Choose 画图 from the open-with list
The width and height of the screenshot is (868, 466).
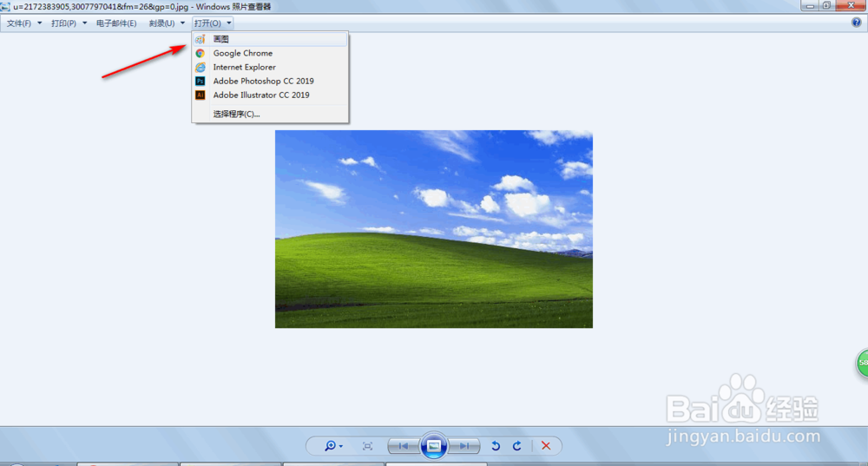click(270, 39)
